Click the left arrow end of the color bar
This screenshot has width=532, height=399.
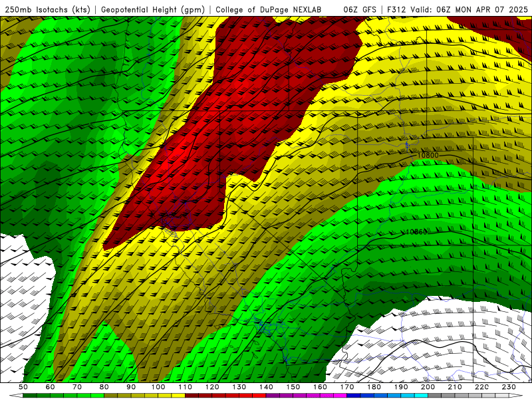coord(16,395)
